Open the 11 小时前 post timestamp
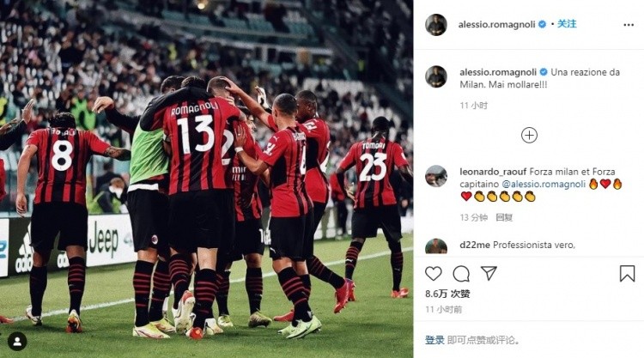 click(444, 310)
